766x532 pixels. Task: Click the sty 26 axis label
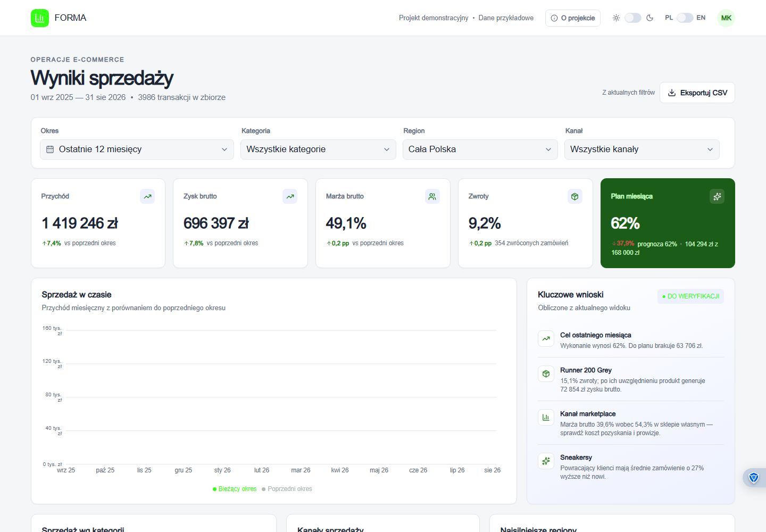coord(222,470)
